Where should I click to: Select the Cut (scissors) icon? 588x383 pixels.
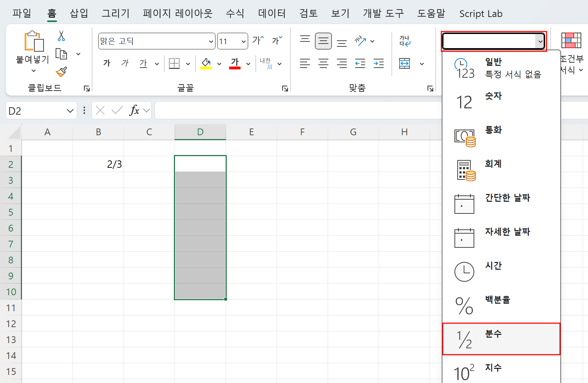click(60, 35)
